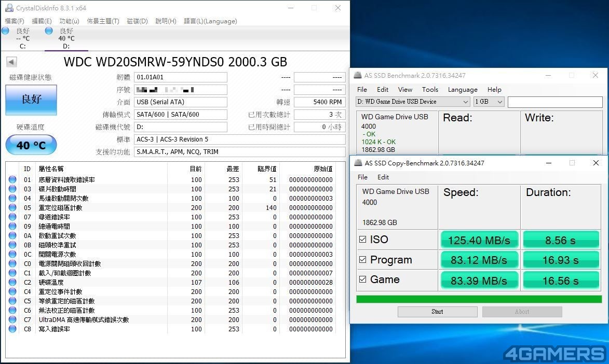The image size is (609, 364).
Task: Click the firmware field 01.01A01
Action: tap(181, 77)
